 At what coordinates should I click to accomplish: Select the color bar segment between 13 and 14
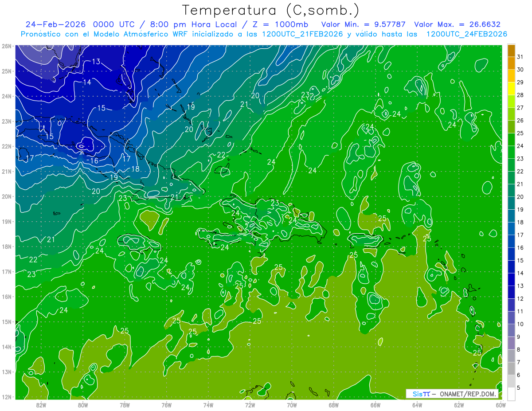pyautogui.click(x=511, y=279)
